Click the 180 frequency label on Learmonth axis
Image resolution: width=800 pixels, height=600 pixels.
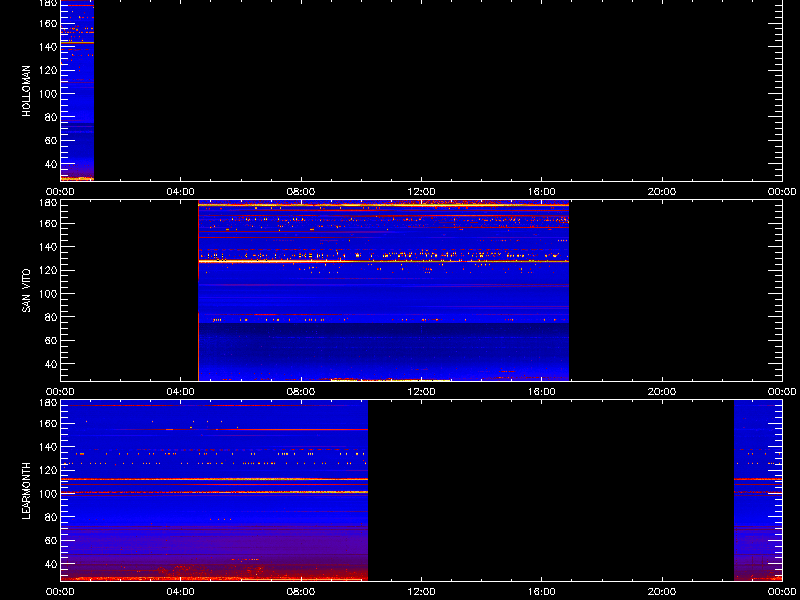point(48,403)
